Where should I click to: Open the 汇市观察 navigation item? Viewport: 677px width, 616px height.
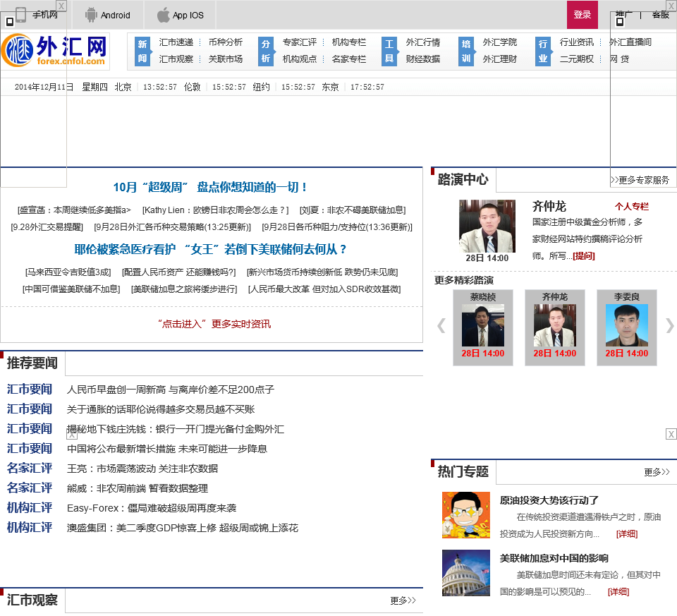coord(176,59)
